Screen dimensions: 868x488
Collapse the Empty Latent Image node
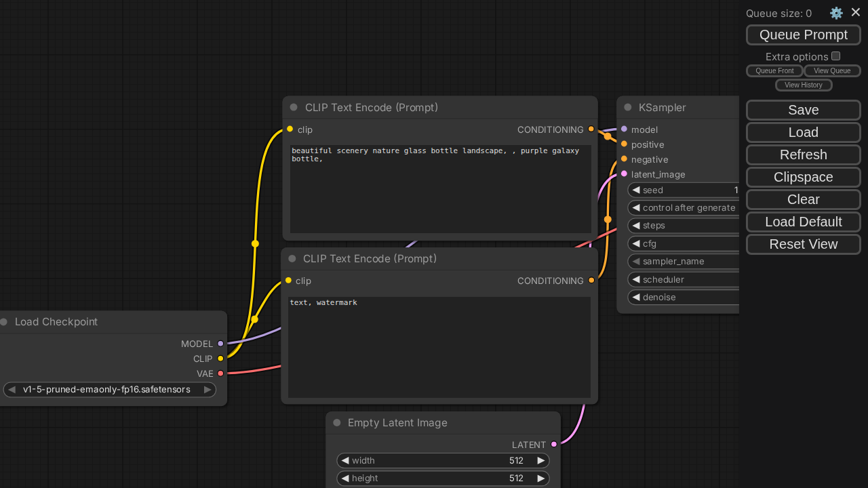[337, 422]
